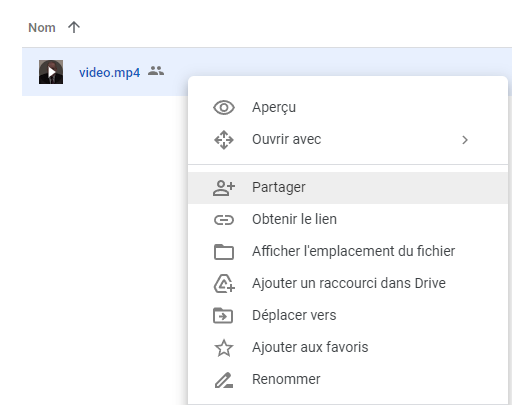Click the eye icon next to Aperçu
The width and height of the screenshot is (512, 405).
(224, 108)
